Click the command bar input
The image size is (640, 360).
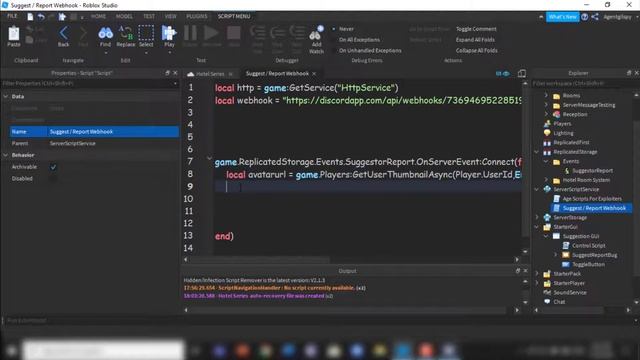point(318,320)
